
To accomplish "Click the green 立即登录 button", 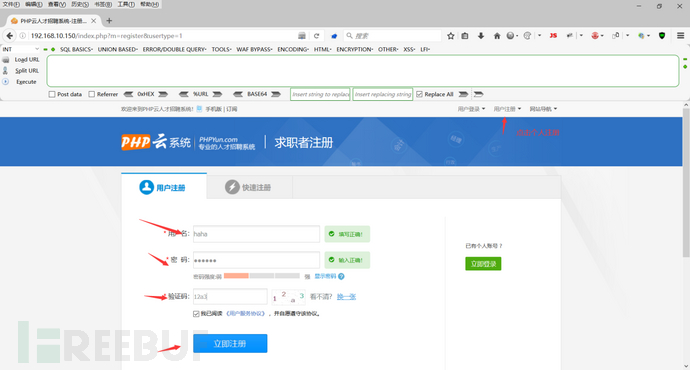I will tap(483, 264).
